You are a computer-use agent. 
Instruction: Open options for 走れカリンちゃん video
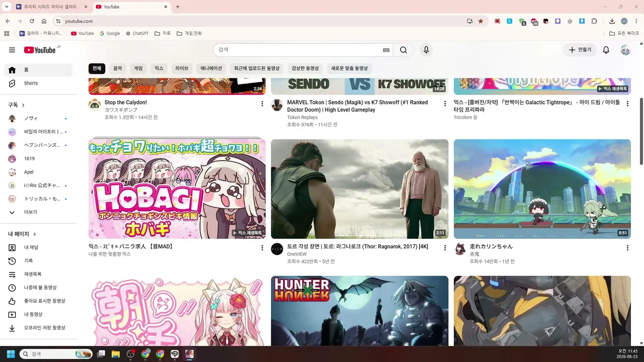pos(627,248)
